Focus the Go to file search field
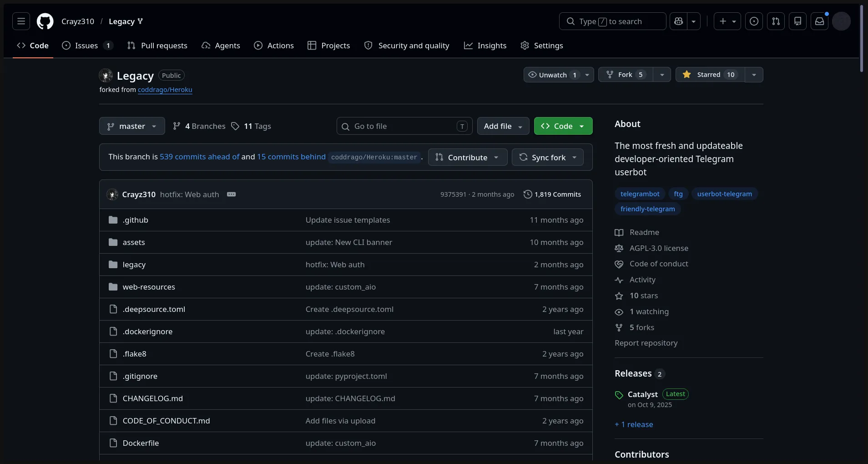The height and width of the screenshot is (464, 868). click(x=404, y=126)
